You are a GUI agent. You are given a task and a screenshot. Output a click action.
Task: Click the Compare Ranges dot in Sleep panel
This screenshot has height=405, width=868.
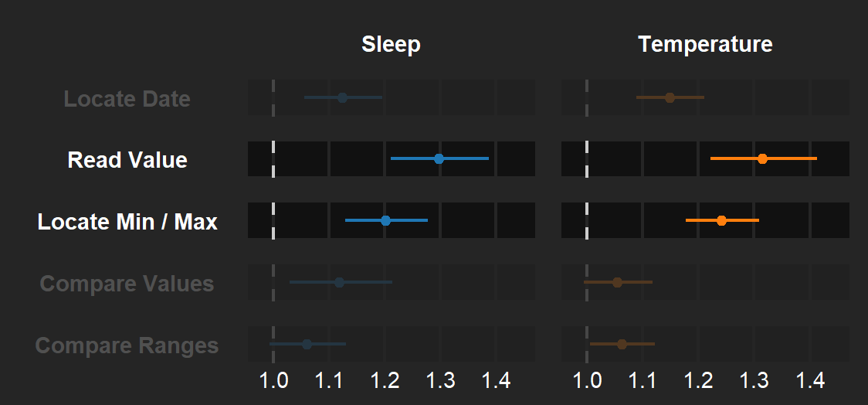(x=307, y=344)
